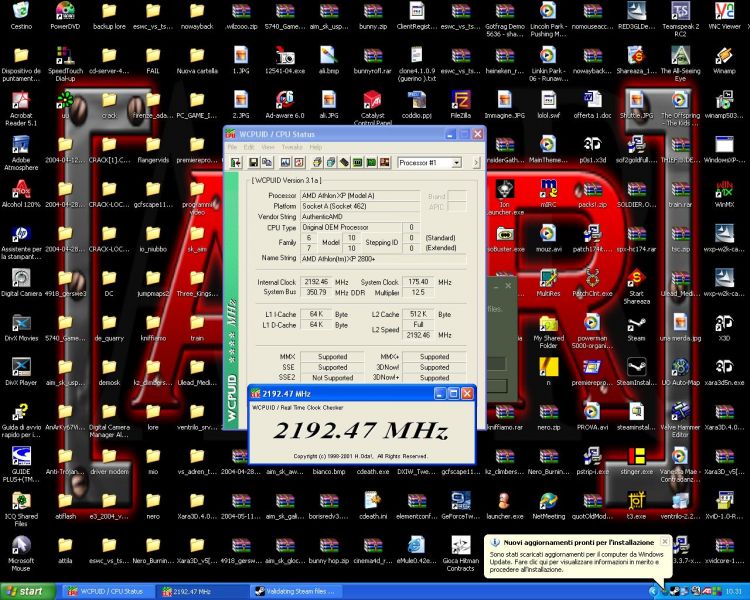This screenshot has height=600, width=750.
Task: Open the Tweaks menu in WCPUID
Action: pyautogui.click(x=292, y=147)
